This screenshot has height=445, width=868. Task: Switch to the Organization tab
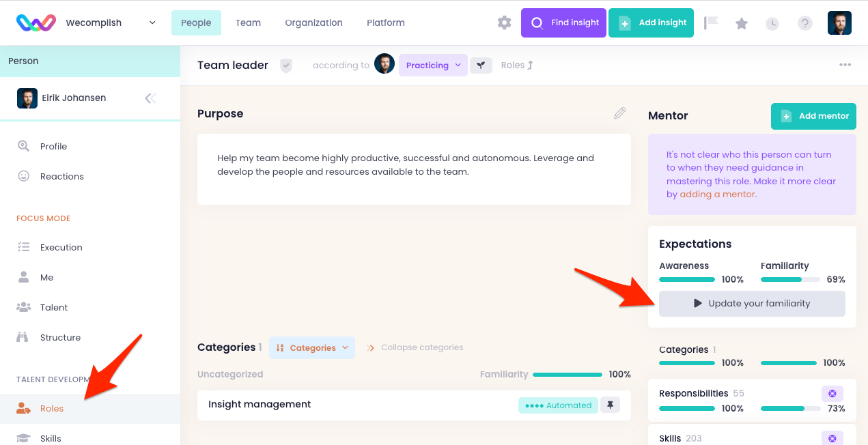pos(313,23)
